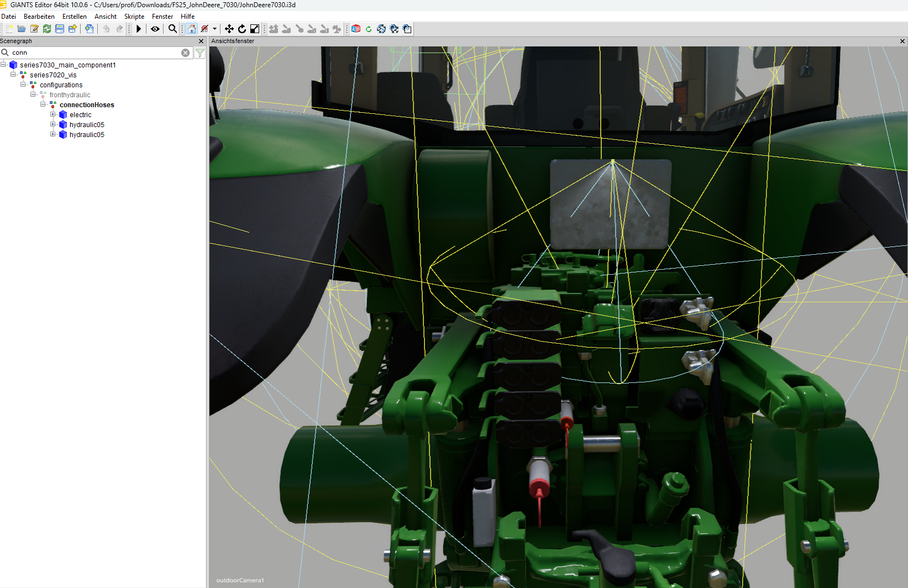Open the Bearbeiten menu
The height and width of the screenshot is (588, 908).
click(x=39, y=17)
